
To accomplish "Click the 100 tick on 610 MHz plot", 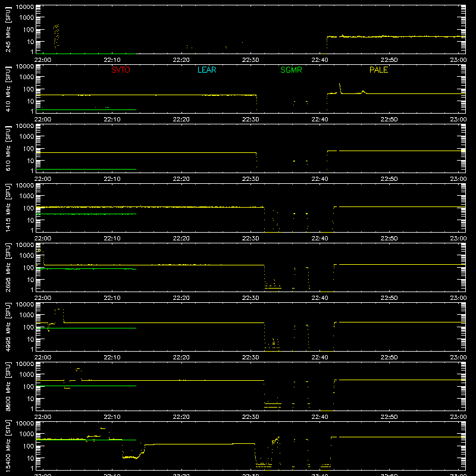I will coord(29,149).
